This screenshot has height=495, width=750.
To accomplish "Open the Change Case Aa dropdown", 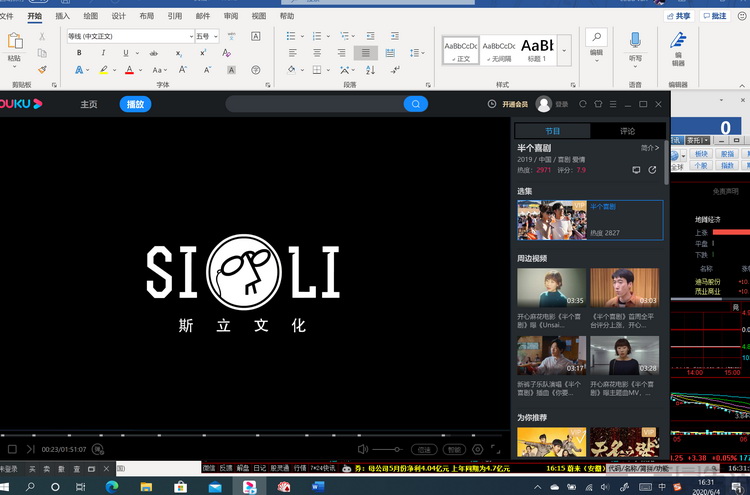I will [159, 70].
